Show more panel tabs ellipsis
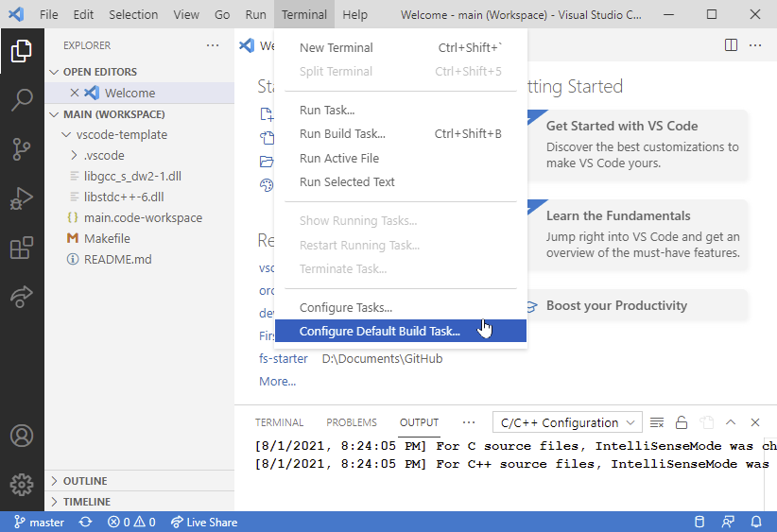This screenshot has height=532, width=777. pyautogui.click(x=468, y=422)
